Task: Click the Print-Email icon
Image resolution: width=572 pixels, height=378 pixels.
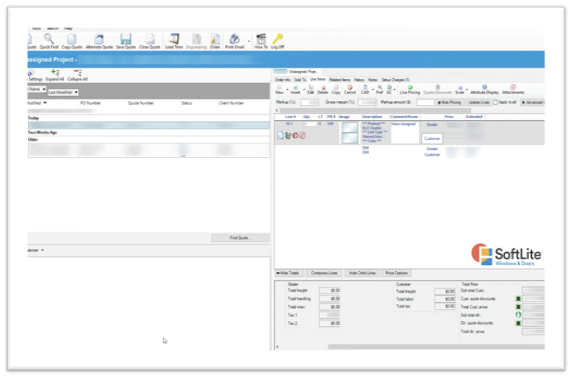Action: 234,39
